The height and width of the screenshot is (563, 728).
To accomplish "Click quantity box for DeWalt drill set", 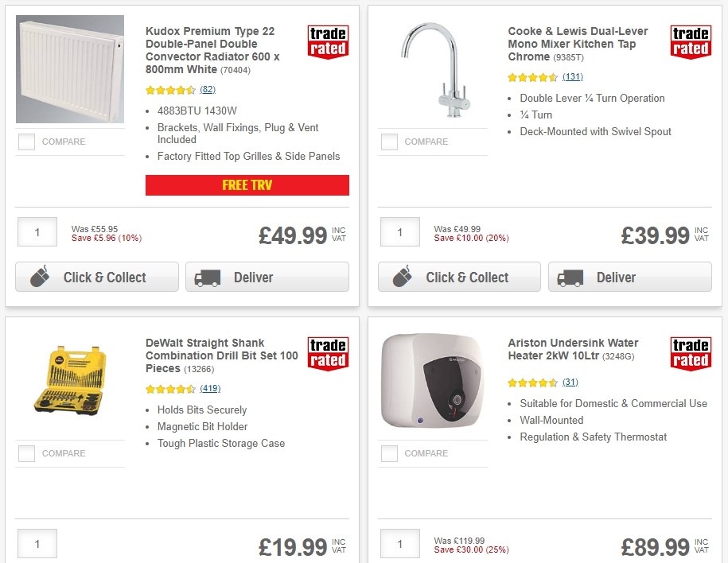I will click(x=37, y=544).
